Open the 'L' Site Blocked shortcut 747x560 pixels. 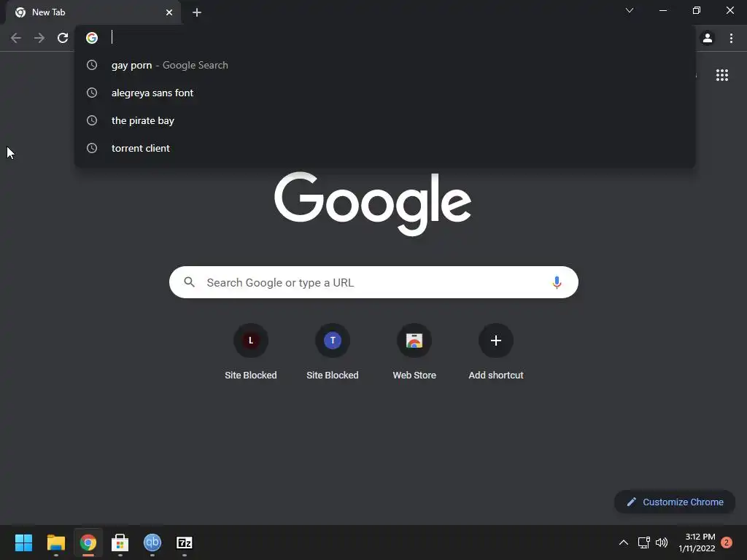pyautogui.click(x=251, y=352)
